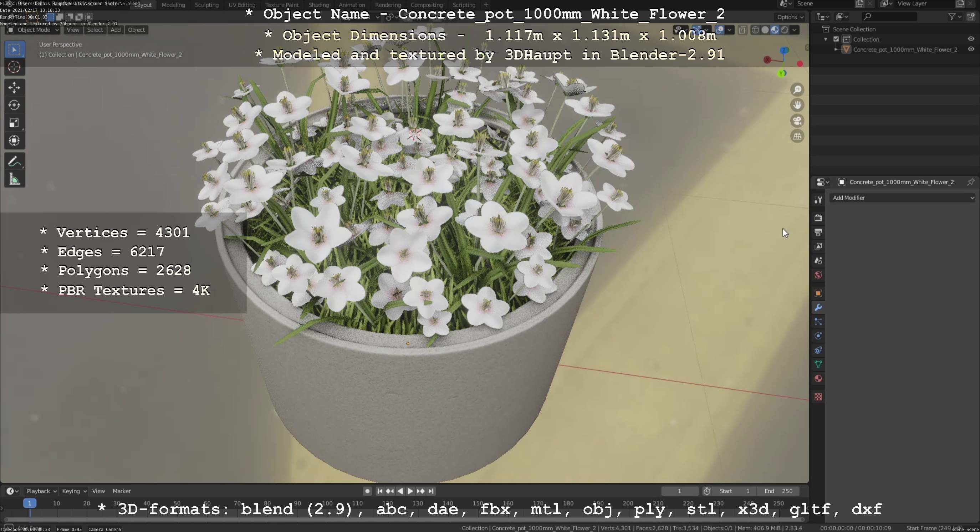Open Object Data green triangle icon

818,364
